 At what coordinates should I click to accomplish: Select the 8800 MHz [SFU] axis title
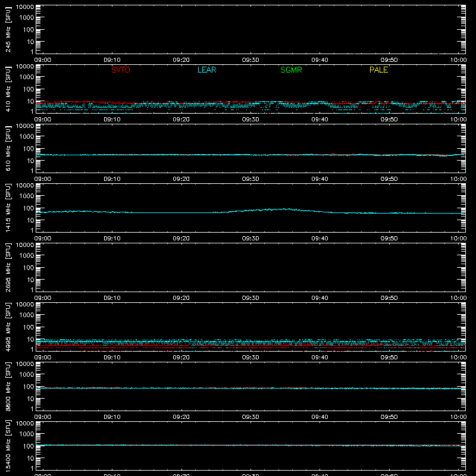pyautogui.click(x=8, y=386)
